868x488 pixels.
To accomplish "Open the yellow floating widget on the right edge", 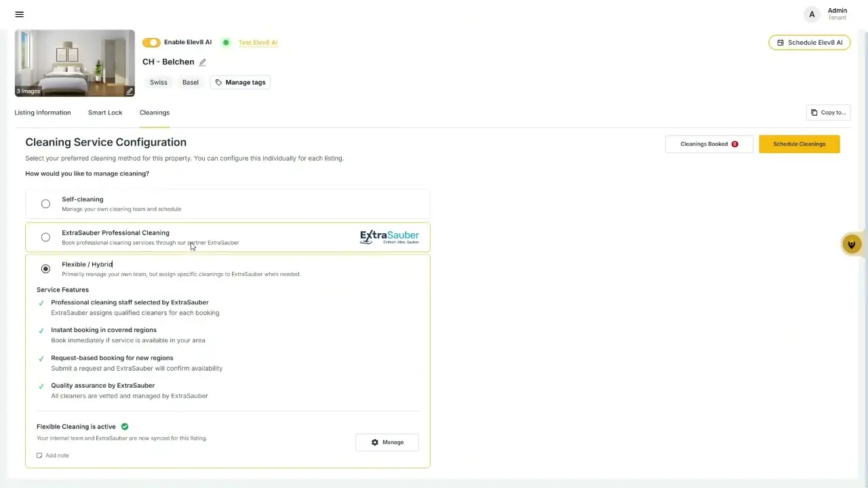I will click(852, 244).
